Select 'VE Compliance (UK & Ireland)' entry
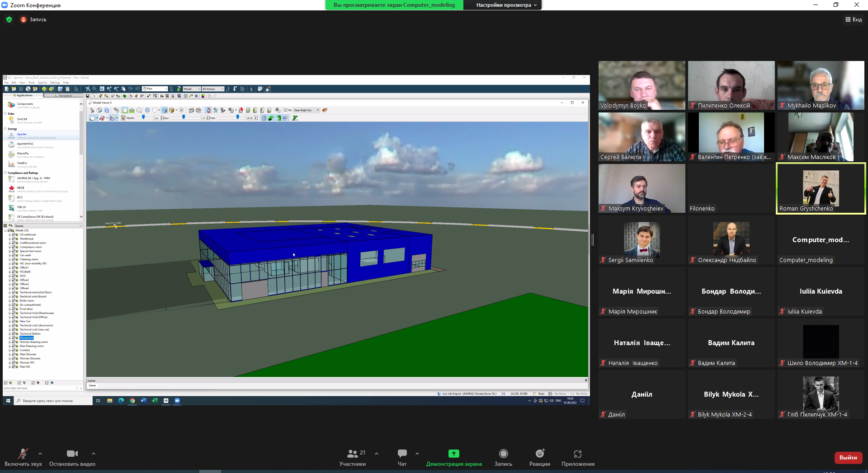 coord(35,217)
